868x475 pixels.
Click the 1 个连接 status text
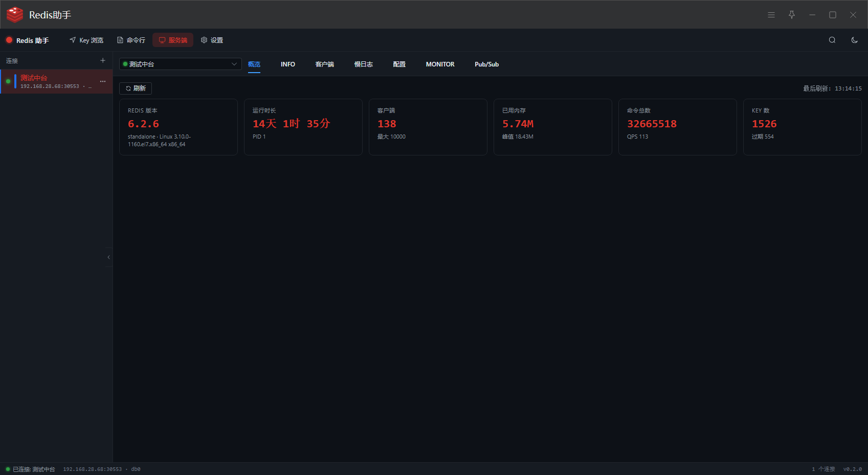coord(824,469)
